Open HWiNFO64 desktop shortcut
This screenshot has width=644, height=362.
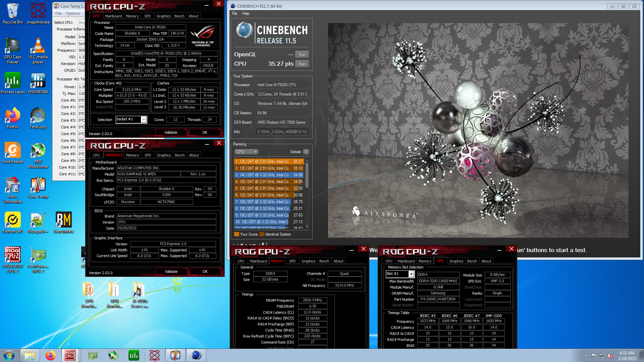click(x=38, y=83)
